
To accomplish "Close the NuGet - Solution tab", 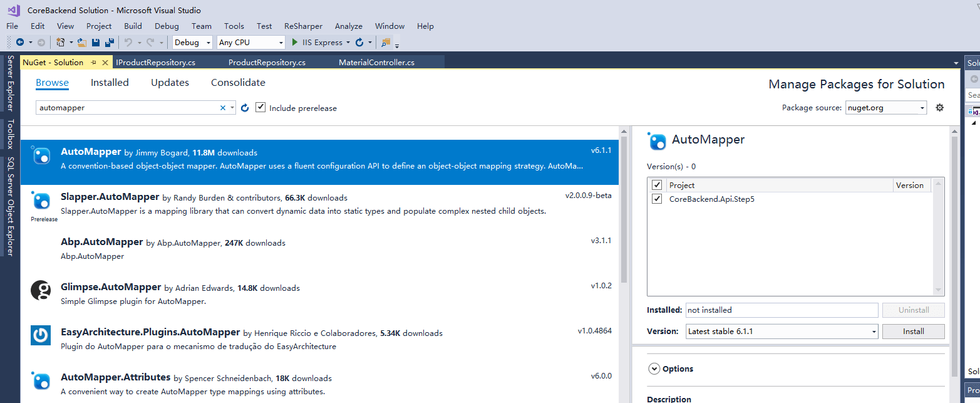I will tap(105, 63).
